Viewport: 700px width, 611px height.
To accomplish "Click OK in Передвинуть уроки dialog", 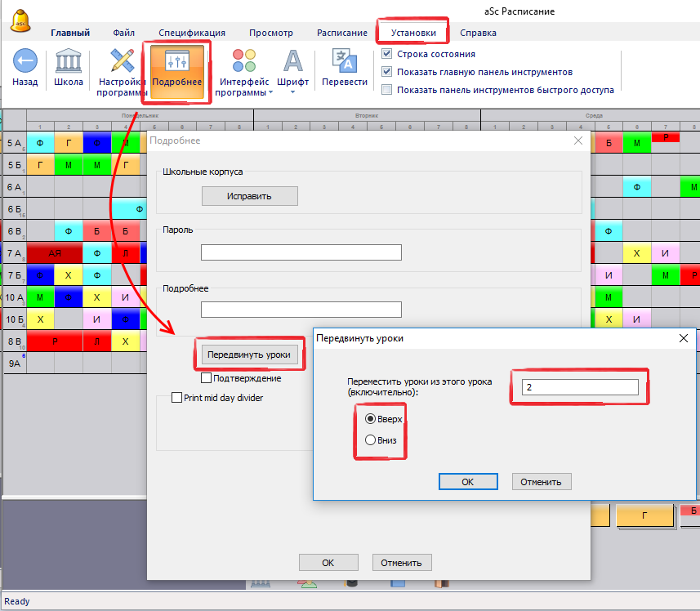I will pos(467,481).
